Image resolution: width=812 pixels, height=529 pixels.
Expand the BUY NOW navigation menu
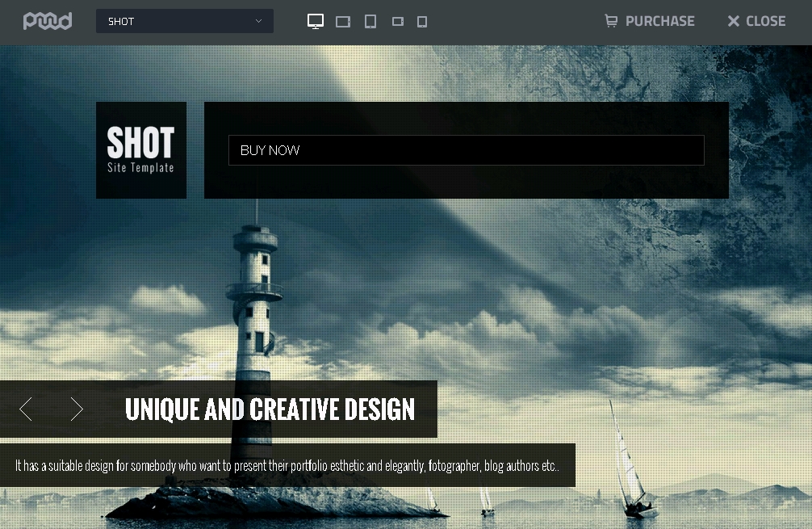[x=466, y=150]
